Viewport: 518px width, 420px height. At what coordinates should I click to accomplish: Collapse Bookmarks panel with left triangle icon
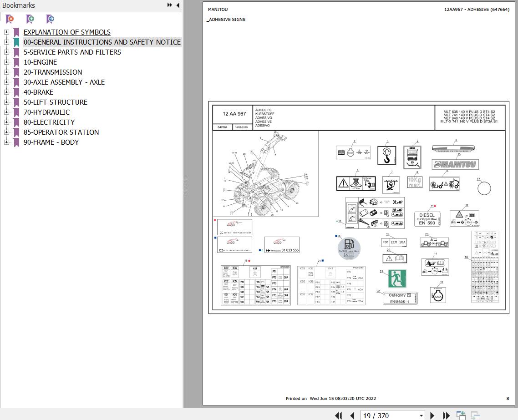coord(178,5)
